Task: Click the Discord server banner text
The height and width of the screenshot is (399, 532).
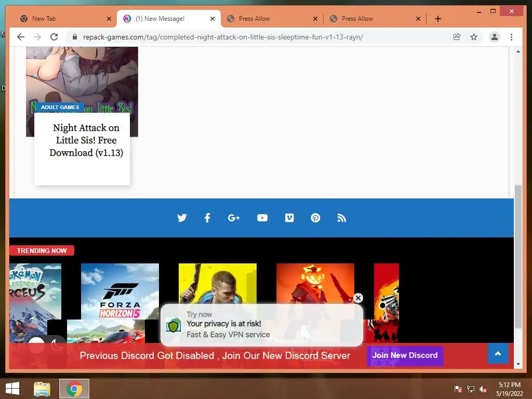Action: 215,355
